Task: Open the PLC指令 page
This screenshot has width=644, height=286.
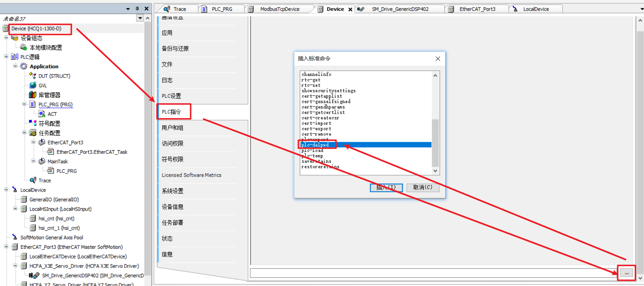Action: [171, 112]
